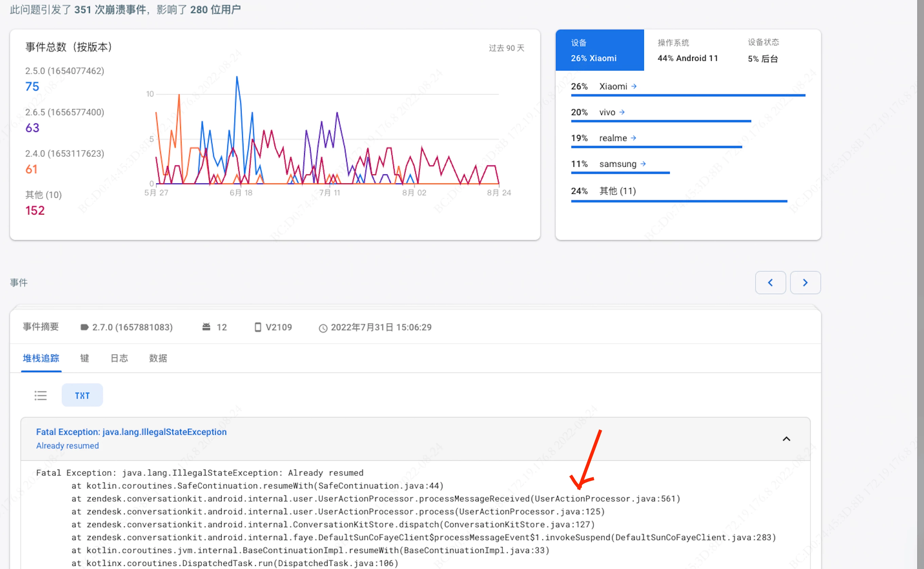Switch to the 日志 tab

click(x=119, y=358)
